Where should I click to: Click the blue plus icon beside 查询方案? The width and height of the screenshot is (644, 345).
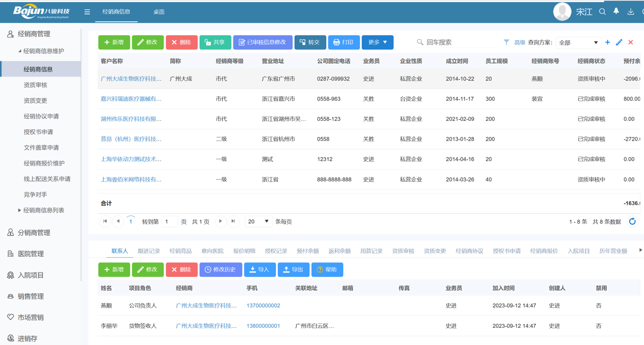tap(607, 42)
